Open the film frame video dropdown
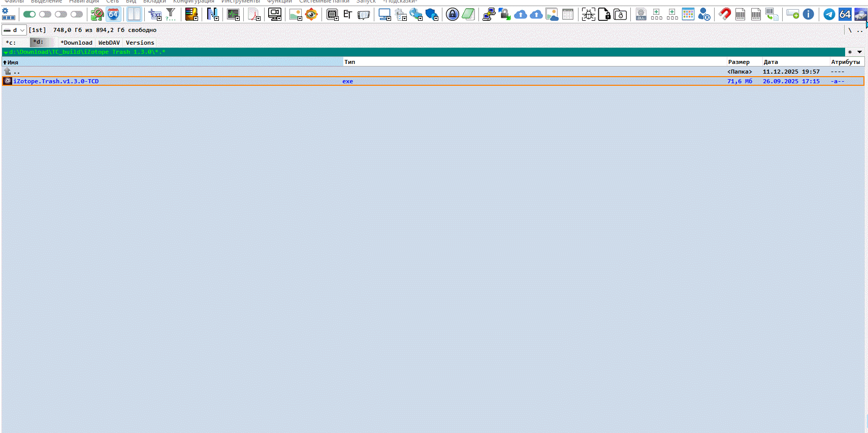Image resolution: width=868 pixels, height=433 pixels. 333,15
